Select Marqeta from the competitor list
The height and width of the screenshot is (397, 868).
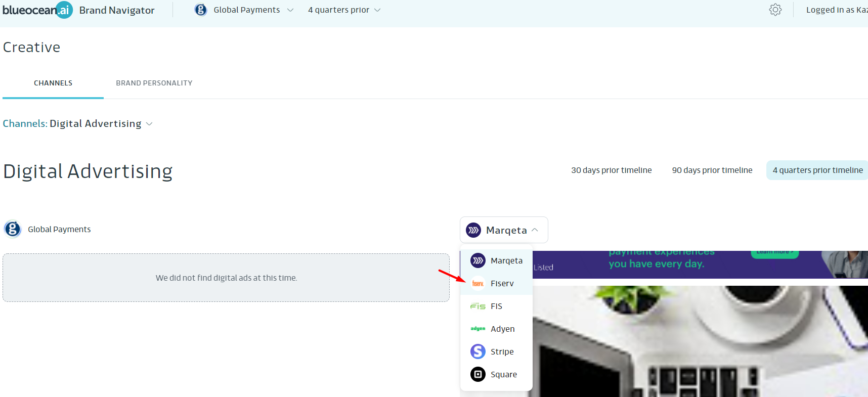(496, 260)
